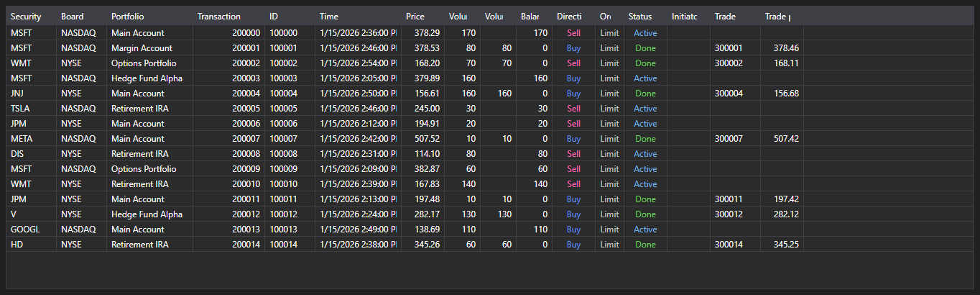980x295 pixels.
Task: Click the Limit order type in JNJ row
Action: pyautogui.click(x=609, y=94)
